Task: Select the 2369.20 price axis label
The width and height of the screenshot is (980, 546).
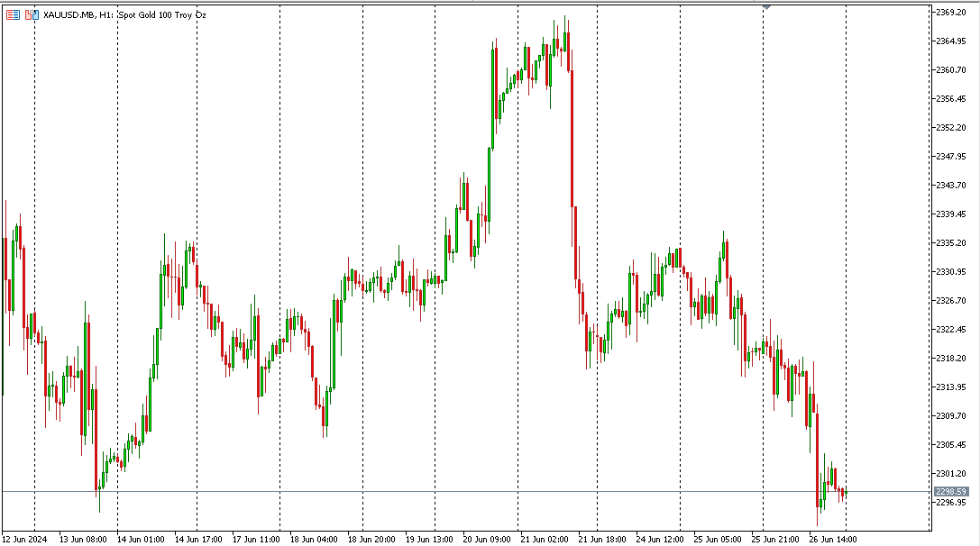Action: tap(950, 12)
